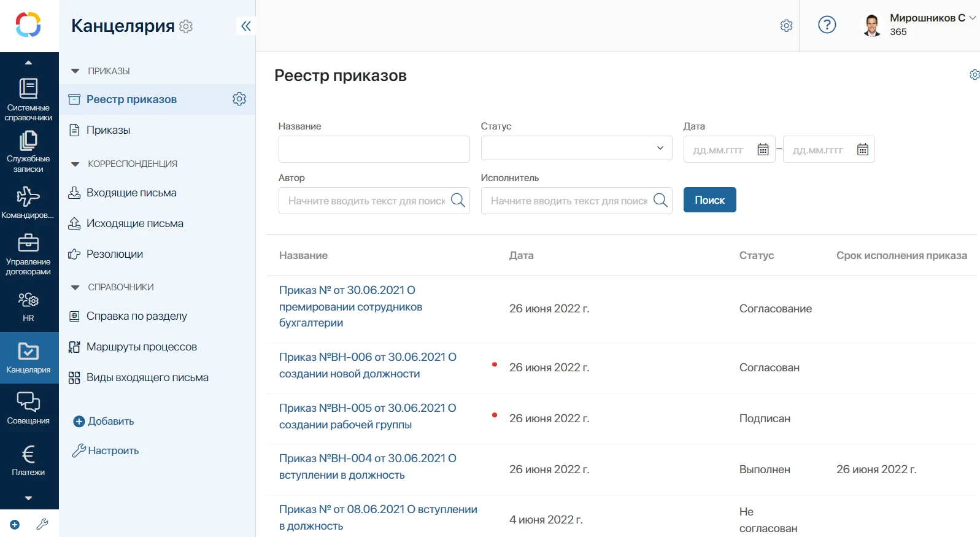Collapse the sidebar with double-chevron button

pos(246,26)
